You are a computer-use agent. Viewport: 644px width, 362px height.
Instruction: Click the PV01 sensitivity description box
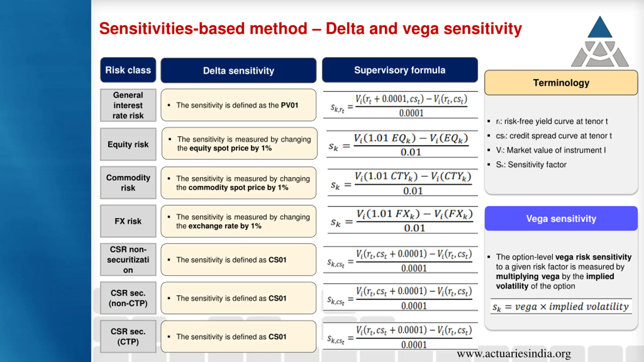coord(238,105)
